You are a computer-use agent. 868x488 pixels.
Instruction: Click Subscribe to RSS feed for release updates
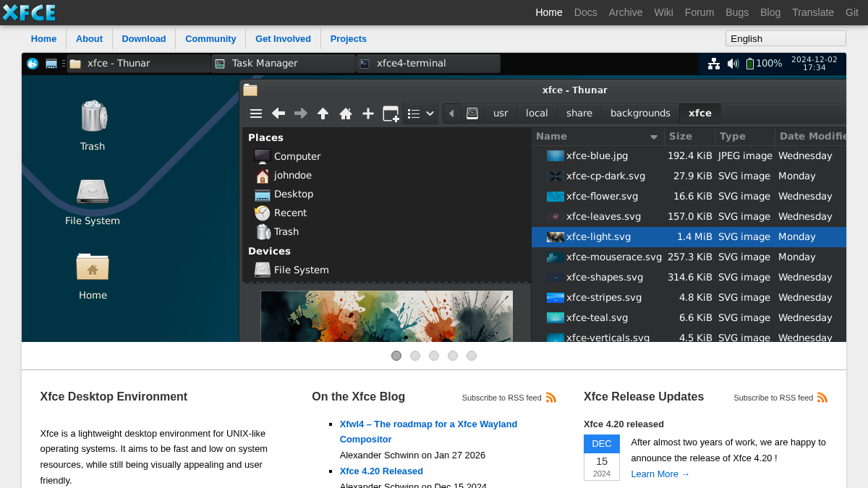(x=773, y=398)
